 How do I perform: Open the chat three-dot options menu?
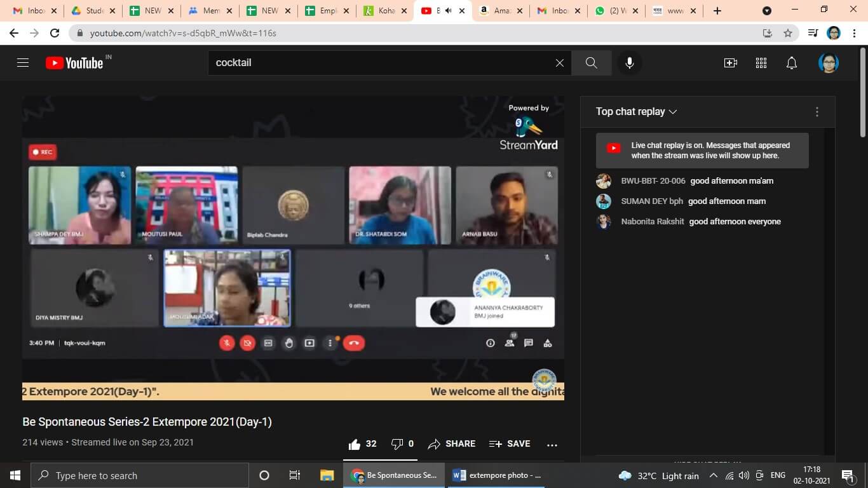[817, 112]
